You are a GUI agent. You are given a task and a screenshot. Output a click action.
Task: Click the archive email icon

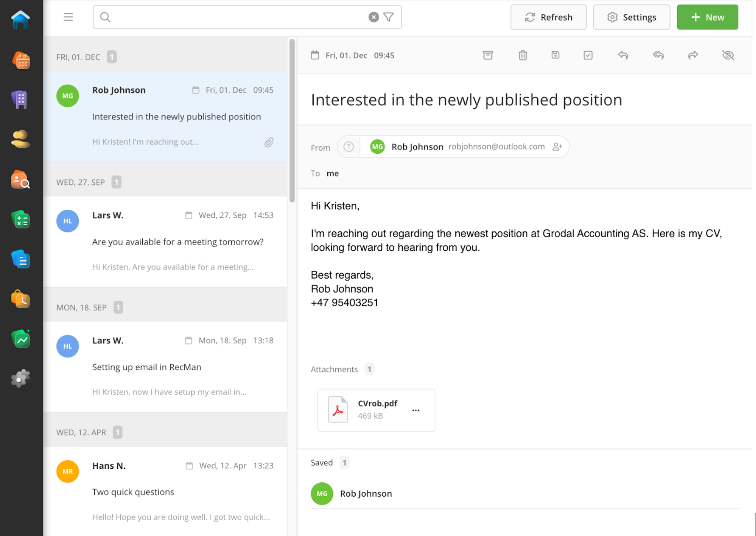487,55
